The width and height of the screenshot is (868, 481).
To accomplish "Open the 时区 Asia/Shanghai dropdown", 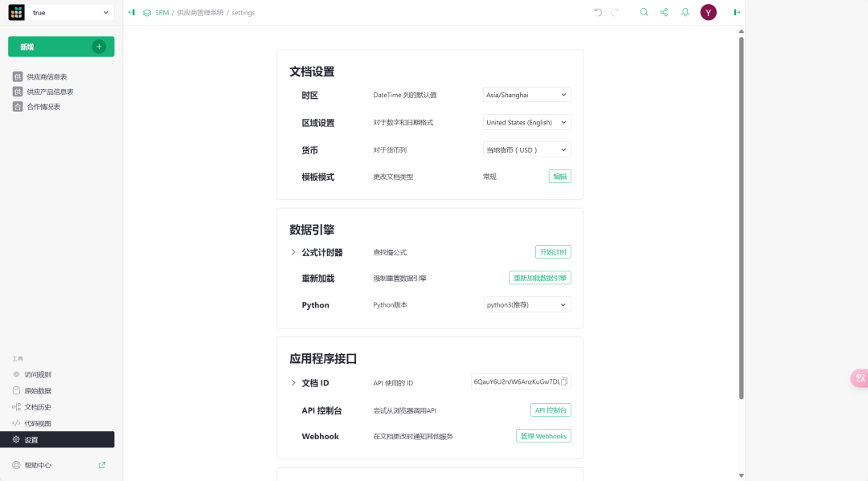I will coord(526,95).
